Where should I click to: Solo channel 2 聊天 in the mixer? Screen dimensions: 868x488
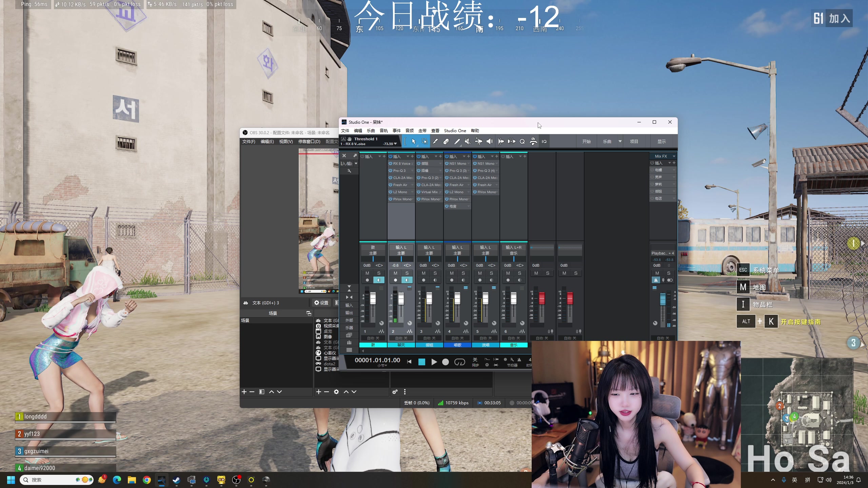[x=407, y=273]
